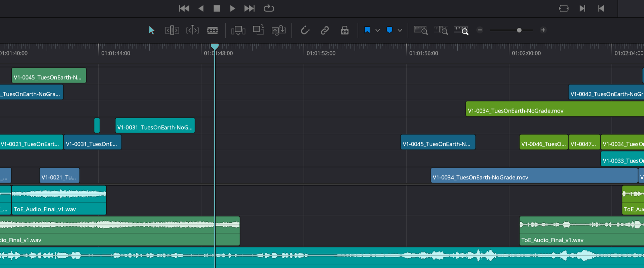
Task: Select the teal V1-0033_TuesO clip
Action: (623, 159)
